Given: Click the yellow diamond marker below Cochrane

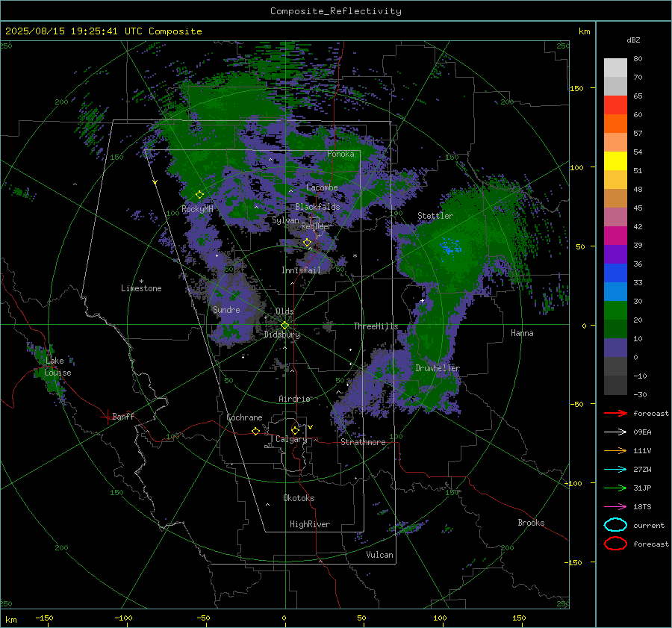Looking at the screenshot, I should [x=256, y=432].
